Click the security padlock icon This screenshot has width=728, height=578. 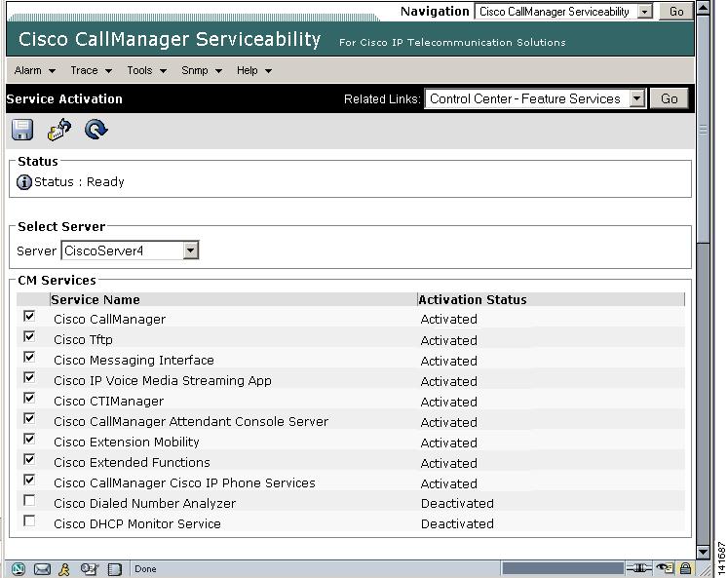685,568
